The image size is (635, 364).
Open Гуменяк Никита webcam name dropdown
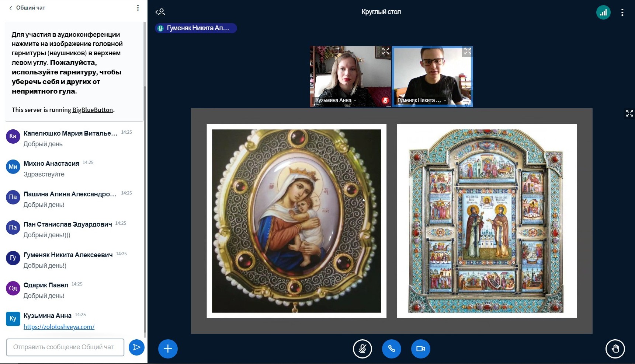421,100
